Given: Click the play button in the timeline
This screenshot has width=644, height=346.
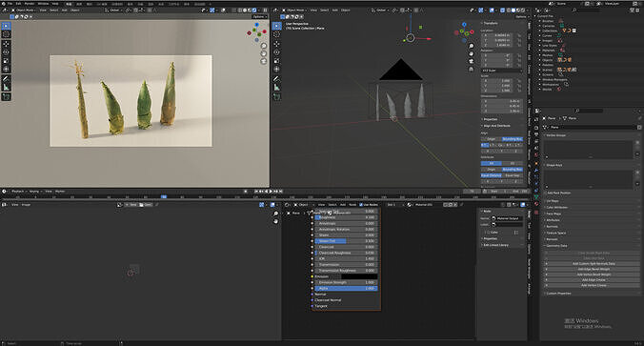Looking at the screenshot, I should pyautogui.click(x=271, y=191).
